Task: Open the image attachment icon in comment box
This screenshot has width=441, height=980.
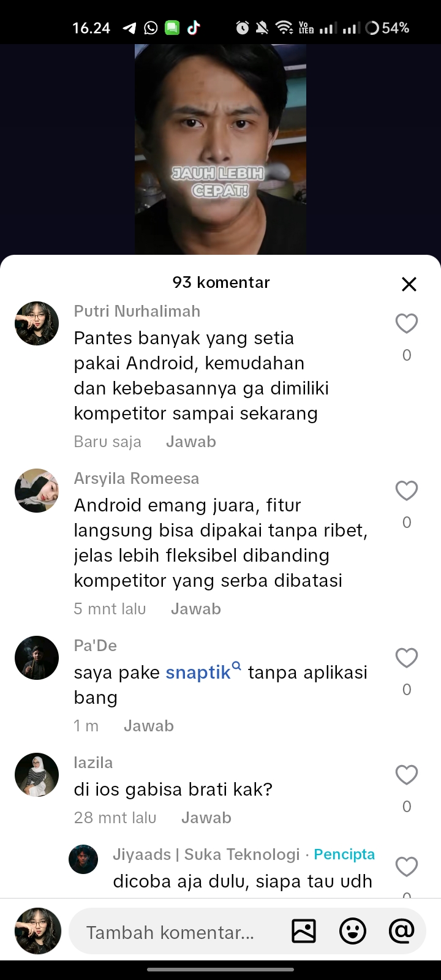Action: 304,932
